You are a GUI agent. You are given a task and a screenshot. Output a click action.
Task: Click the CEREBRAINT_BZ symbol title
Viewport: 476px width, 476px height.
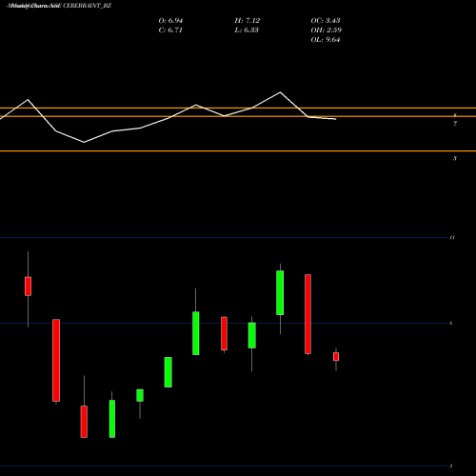pos(88,6)
